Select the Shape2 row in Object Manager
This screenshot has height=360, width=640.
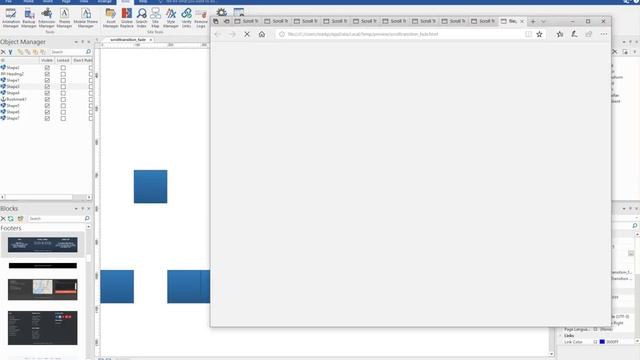[x=13, y=68]
